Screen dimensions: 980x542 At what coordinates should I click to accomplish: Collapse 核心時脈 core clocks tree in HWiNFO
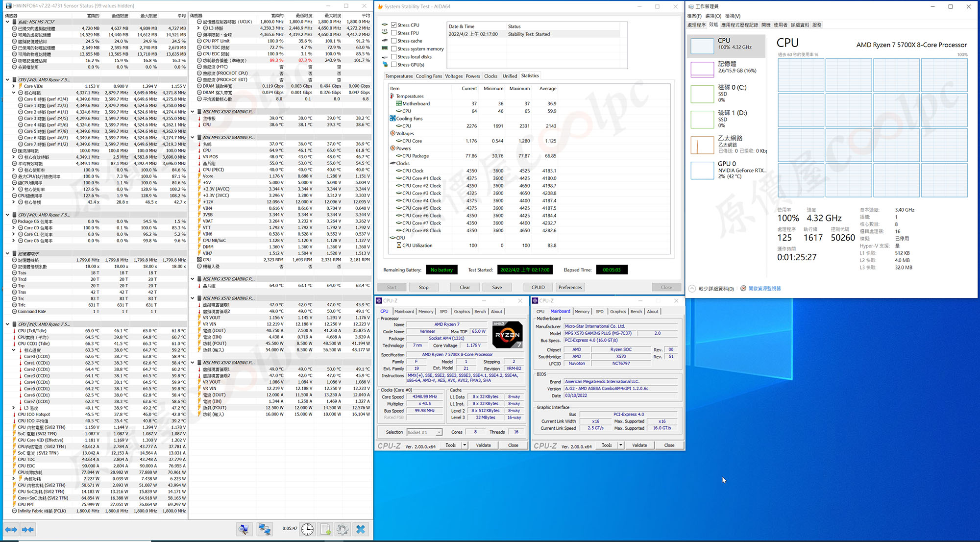(x=14, y=93)
